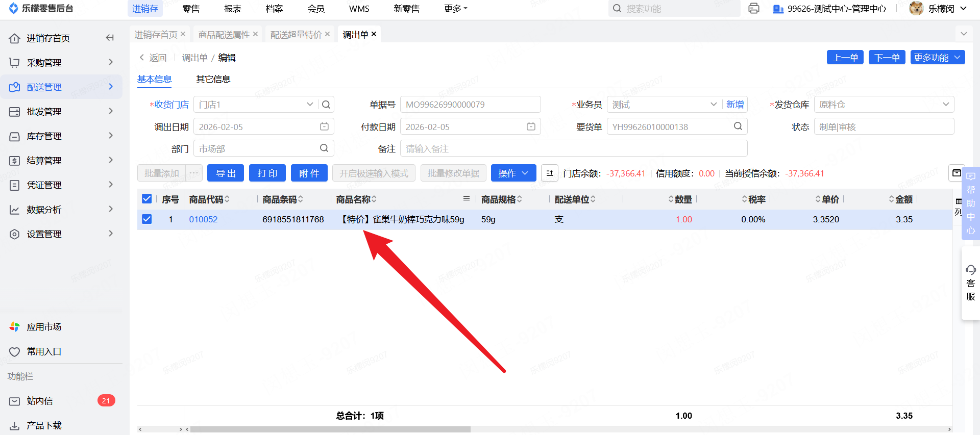Open the 进销存首页 sidebar home icon
Screen dimensions: 980x435
(14, 38)
